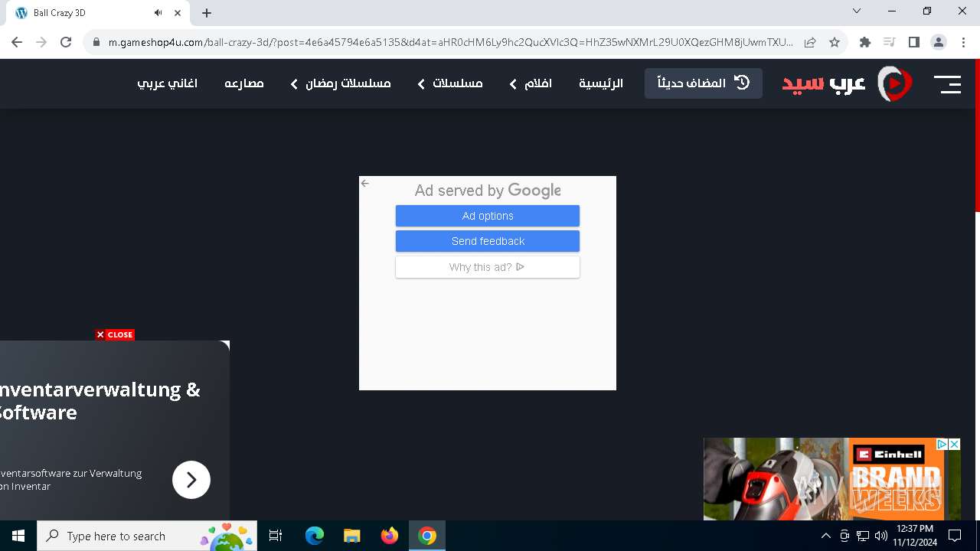Click the Ad options button

click(x=488, y=216)
